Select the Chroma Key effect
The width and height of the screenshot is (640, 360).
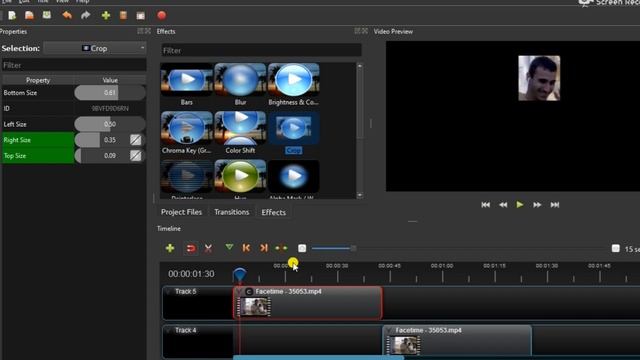click(x=187, y=133)
